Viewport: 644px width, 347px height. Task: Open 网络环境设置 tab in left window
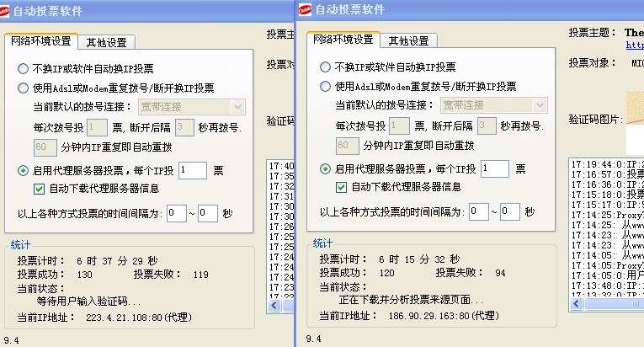pyautogui.click(x=41, y=41)
